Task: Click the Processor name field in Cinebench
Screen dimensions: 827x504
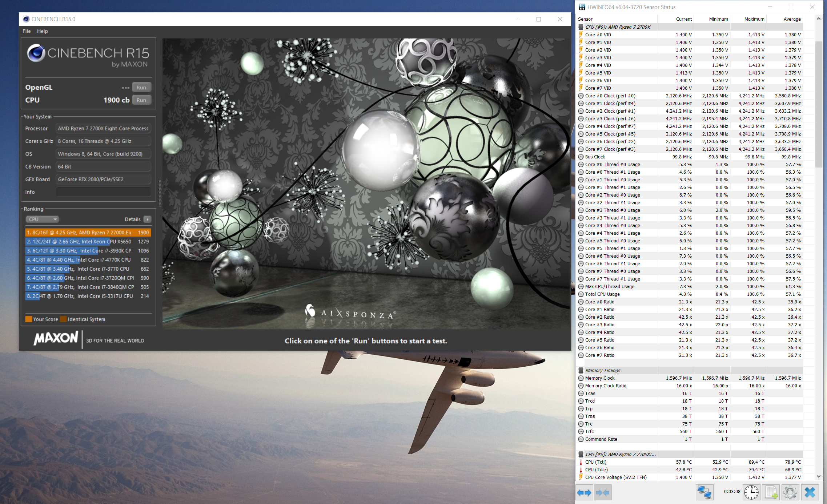Action: click(103, 128)
